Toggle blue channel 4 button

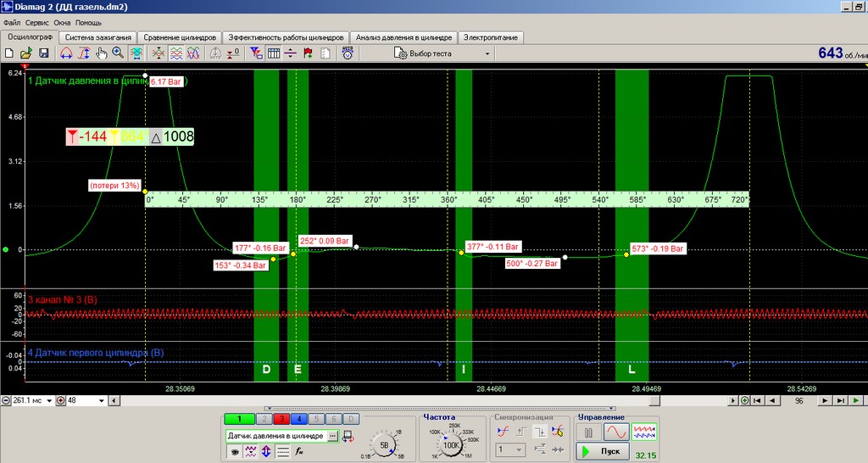pyautogui.click(x=299, y=419)
